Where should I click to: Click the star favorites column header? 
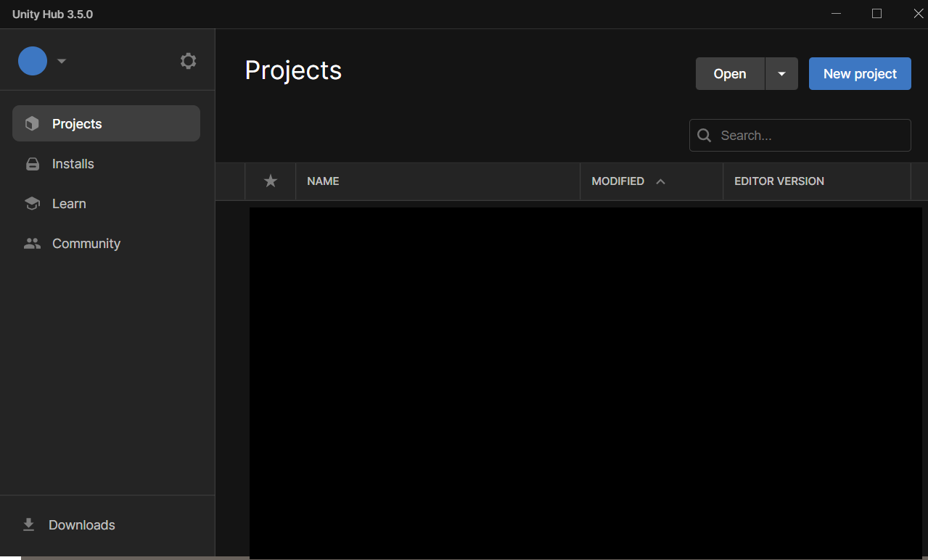(270, 181)
